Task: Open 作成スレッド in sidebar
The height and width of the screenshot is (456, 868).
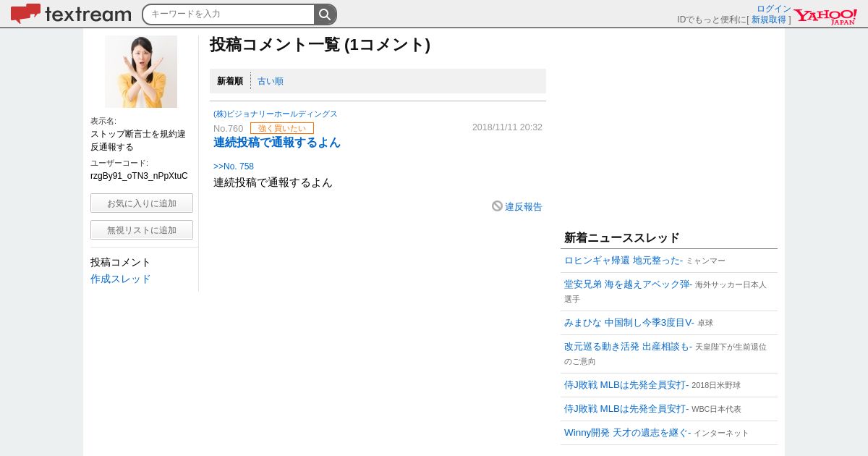Action: pyautogui.click(x=121, y=279)
